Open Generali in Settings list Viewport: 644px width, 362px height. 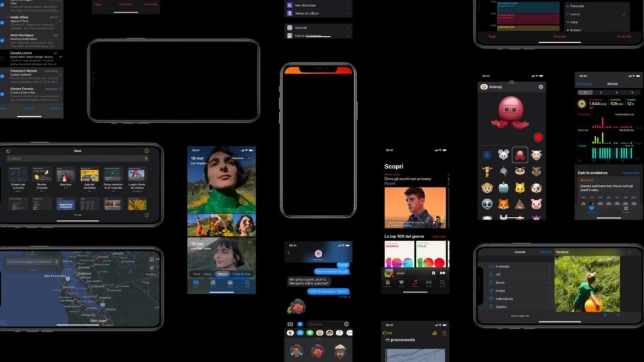click(x=318, y=28)
